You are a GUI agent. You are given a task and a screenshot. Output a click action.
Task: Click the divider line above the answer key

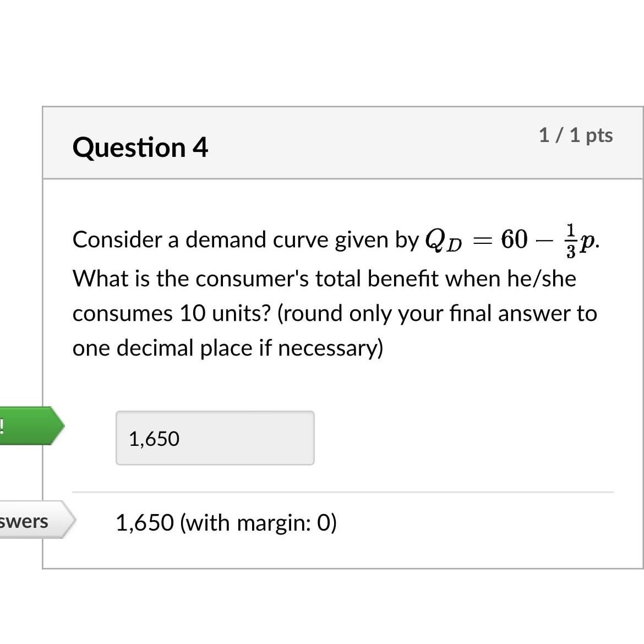coord(343,489)
